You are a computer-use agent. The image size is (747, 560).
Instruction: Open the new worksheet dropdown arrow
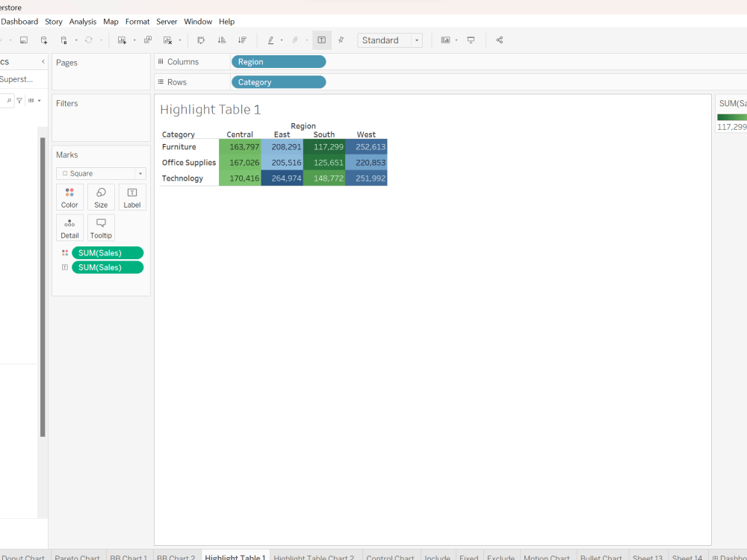pos(134,40)
